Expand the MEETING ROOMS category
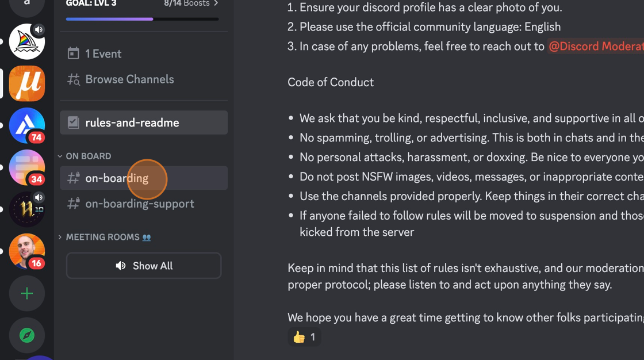 102,237
